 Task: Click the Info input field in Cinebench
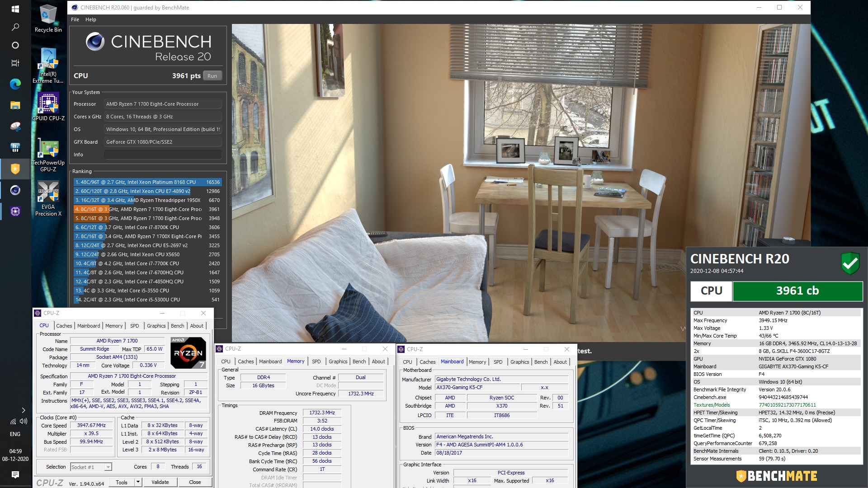[163, 155]
